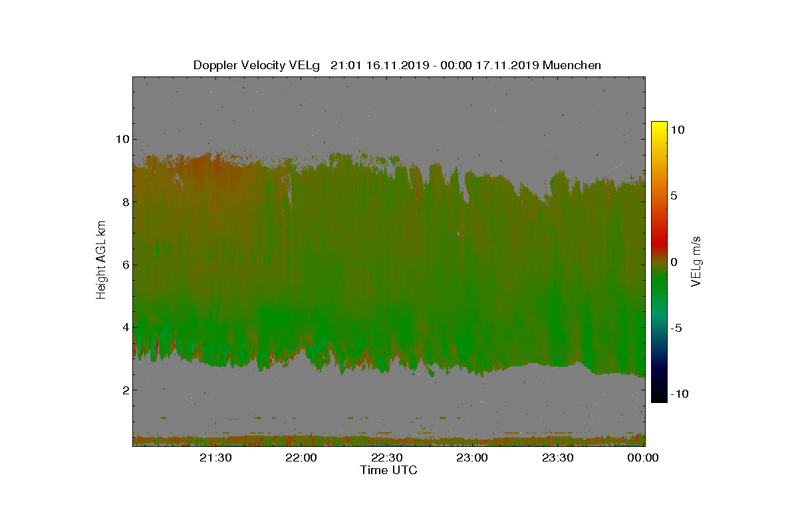The width and height of the screenshot is (798, 532).
Task: Click the height label '4' on y-axis
Action: pyautogui.click(x=125, y=327)
